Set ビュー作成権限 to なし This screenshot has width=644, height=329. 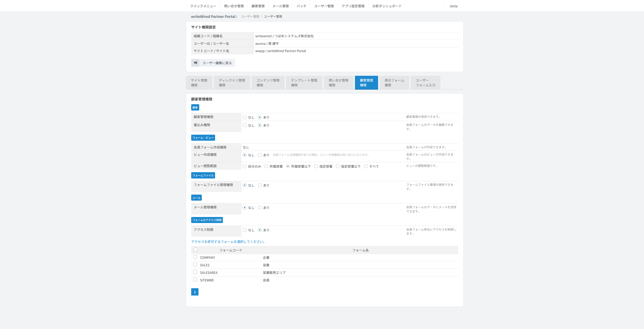pyautogui.click(x=245, y=155)
